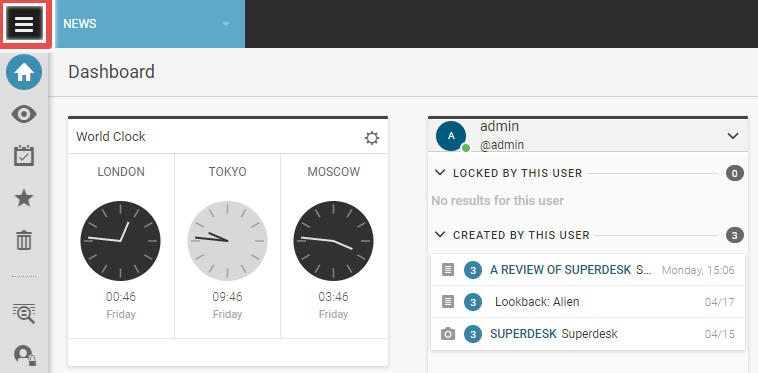This screenshot has height=373, width=758.
Task: Click the Tokyo clock face
Action: tap(227, 241)
